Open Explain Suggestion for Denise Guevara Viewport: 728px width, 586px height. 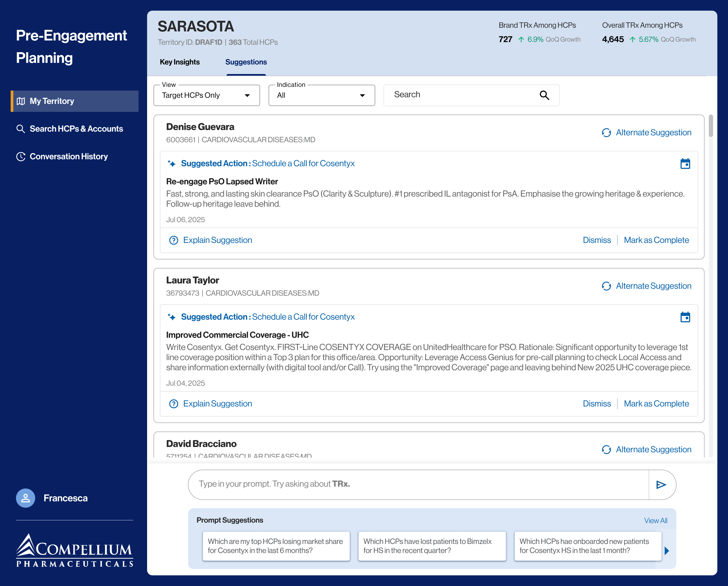(217, 240)
